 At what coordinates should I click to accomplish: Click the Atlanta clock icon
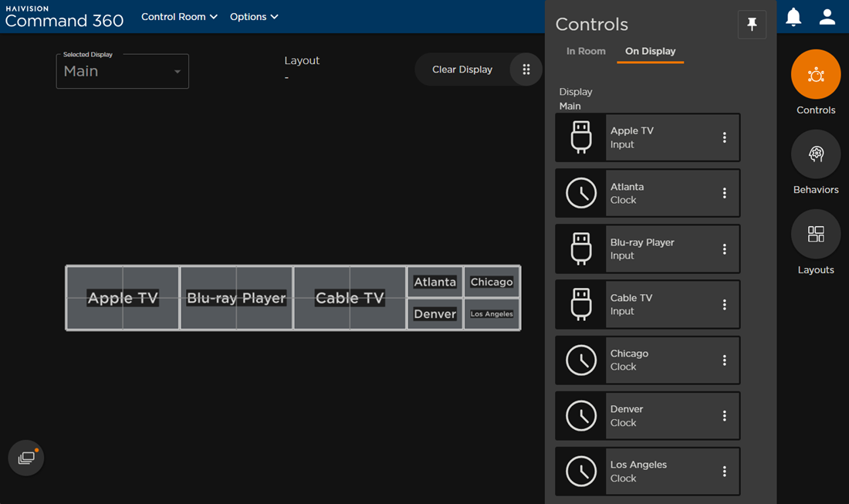coord(581,193)
